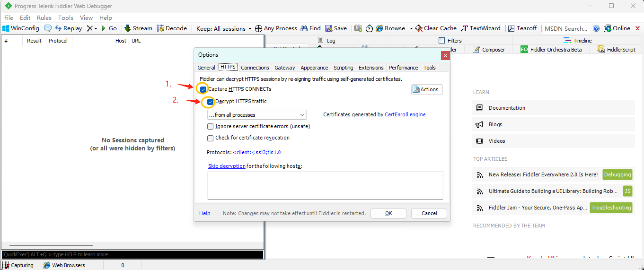Open the Videos link under Learn

coord(554,141)
